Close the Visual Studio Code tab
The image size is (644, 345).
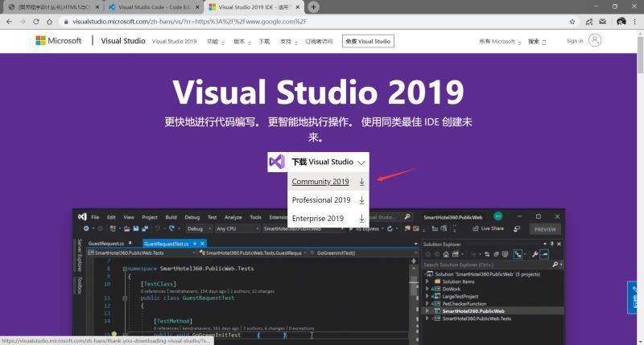[x=197, y=7]
